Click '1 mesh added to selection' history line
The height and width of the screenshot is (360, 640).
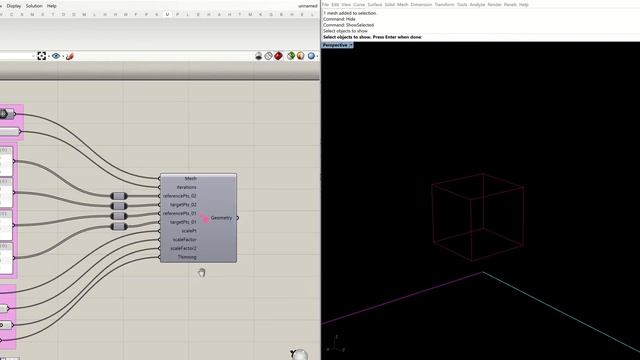[350, 13]
